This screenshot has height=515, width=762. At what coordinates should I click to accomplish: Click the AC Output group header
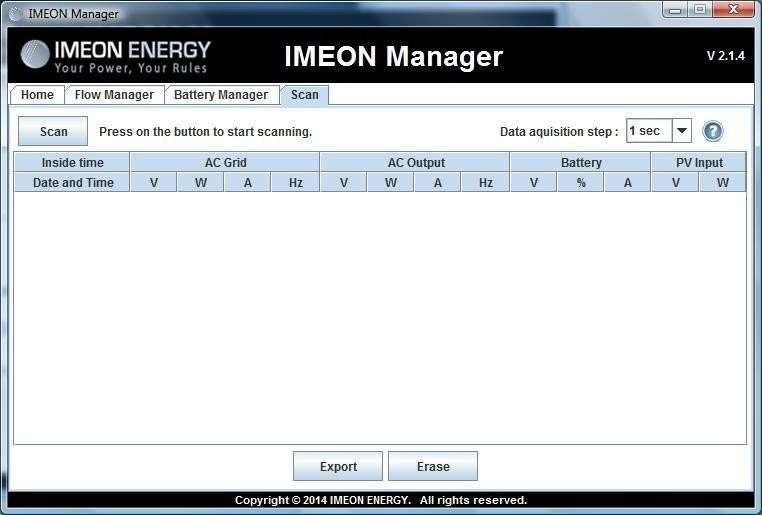point(416,162)
